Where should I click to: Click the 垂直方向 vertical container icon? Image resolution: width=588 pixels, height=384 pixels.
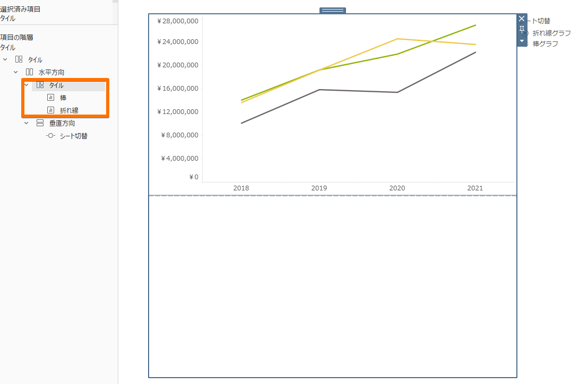click(x=40, y=123)
